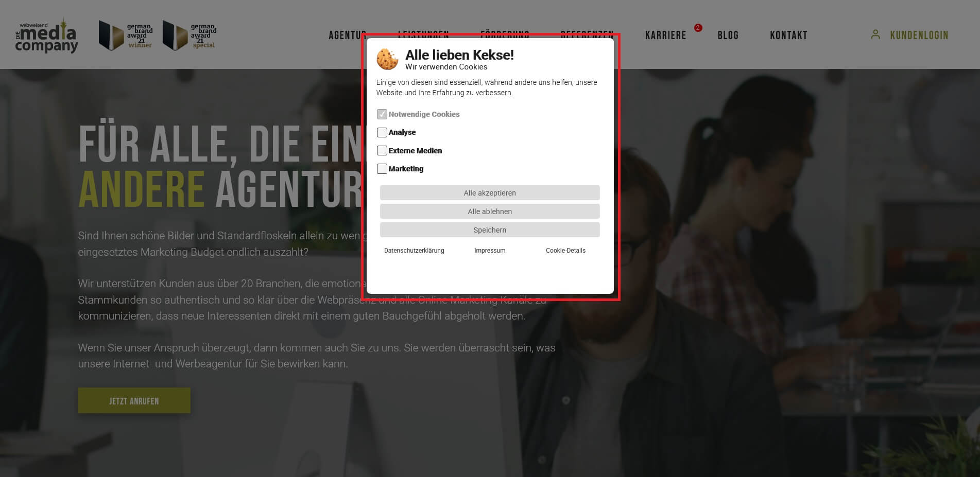Open the Kundenlogin link
This screenshot has width=980, height=477.
[x=919, y=35]
